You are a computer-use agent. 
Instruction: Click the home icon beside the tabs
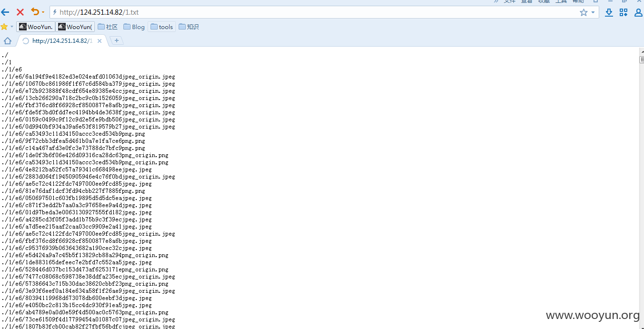pyautogui.click(x=8, y=40)
